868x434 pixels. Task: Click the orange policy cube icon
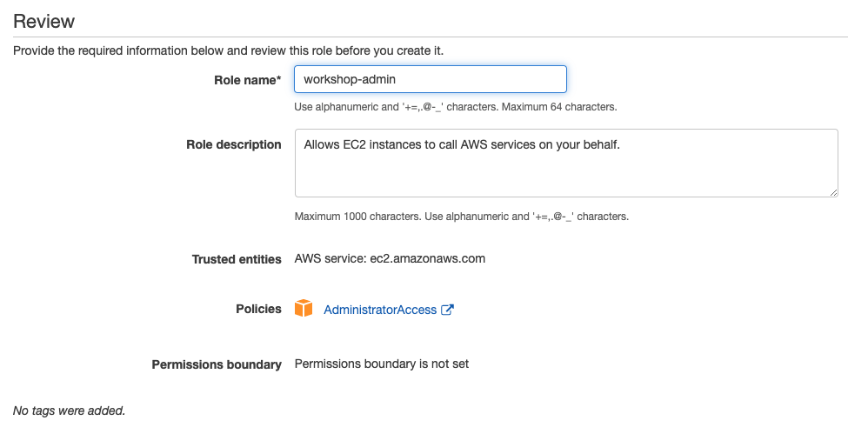(304, 309)
